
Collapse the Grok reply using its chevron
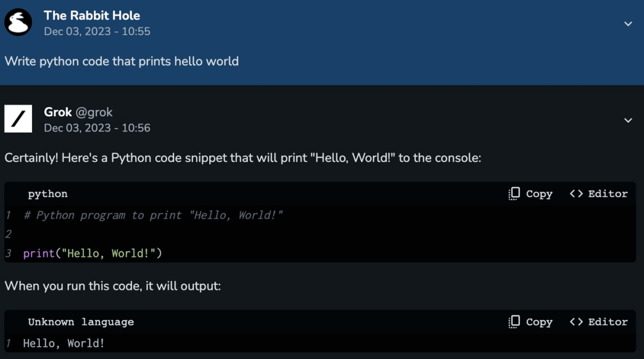coord(628,120)
